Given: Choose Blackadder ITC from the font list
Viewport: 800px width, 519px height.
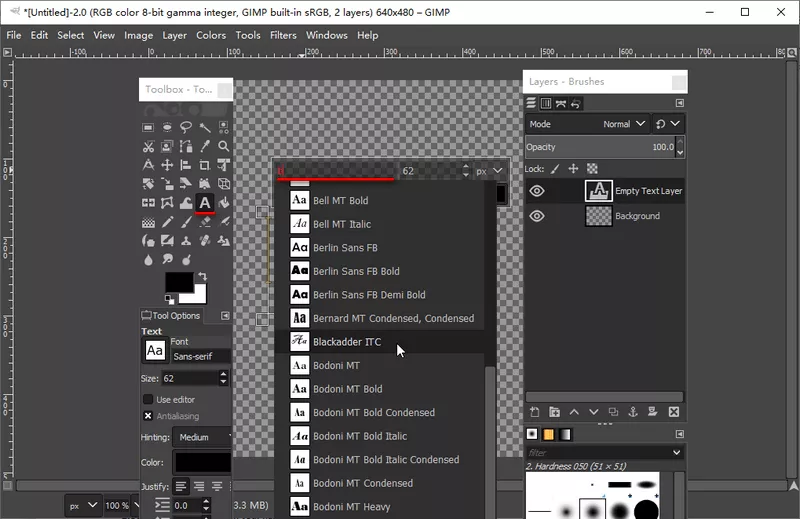Looking at the screenshot, I should pyautogui.click(x=346, y=342).
